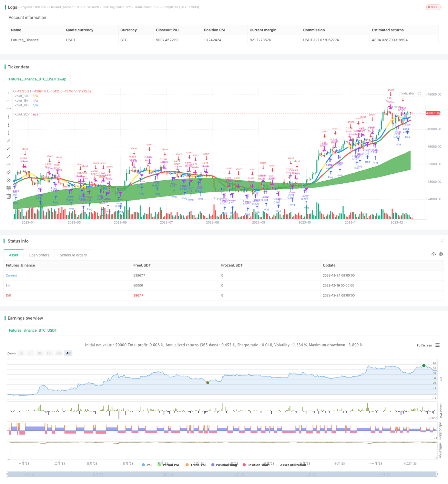Screen dimensions: 448x484
Task: Pick the Fibonacci levels drawing tool
Action: [x=9, y=188]
